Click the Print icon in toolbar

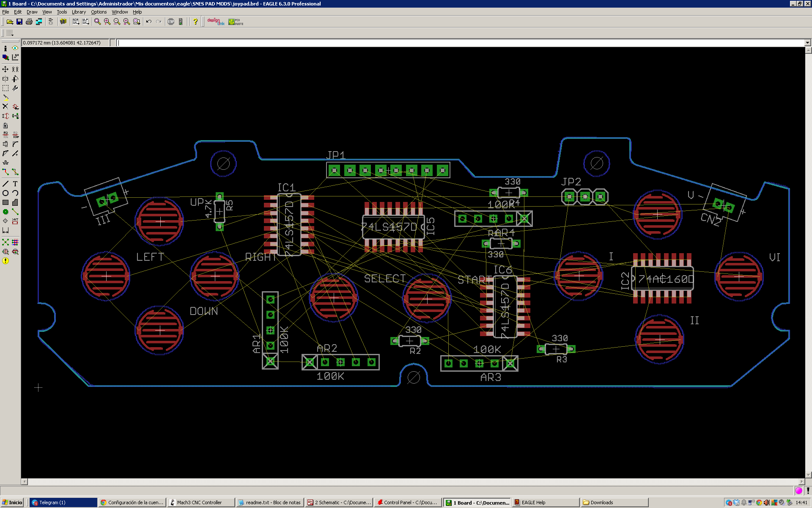point(29,22)
